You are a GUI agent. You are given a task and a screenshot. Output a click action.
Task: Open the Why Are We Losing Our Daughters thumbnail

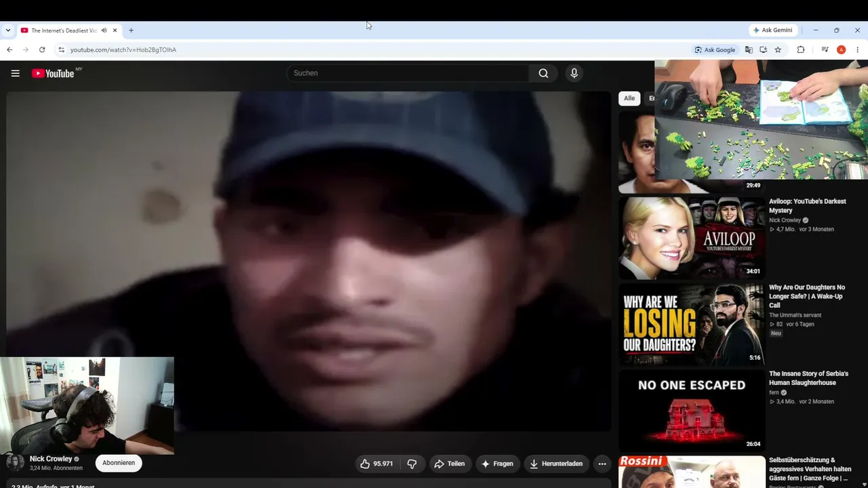pyautogui.click(x=692, y=325)
